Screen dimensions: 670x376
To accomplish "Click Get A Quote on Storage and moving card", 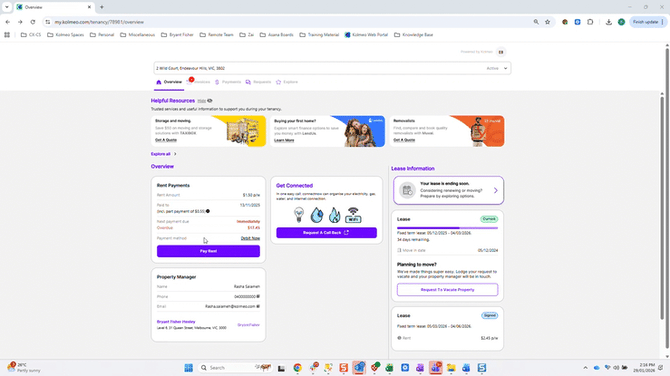I will pyautogui.click(x=166, y=140).
